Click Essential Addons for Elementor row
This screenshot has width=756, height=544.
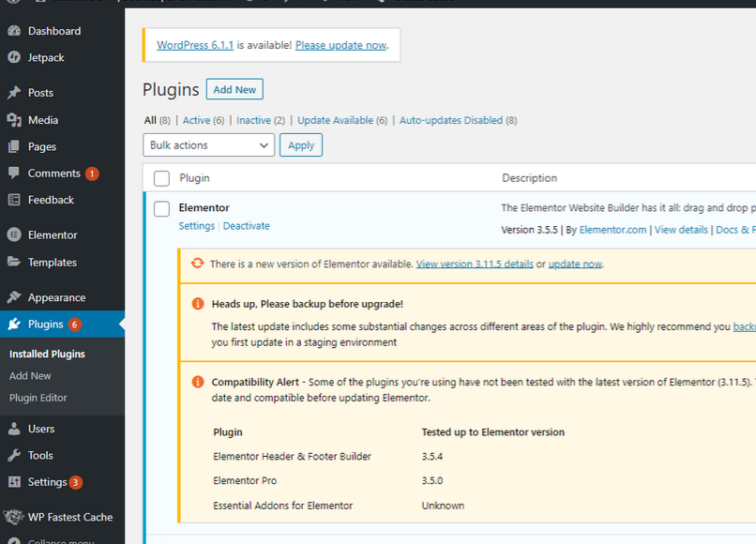(283, 506)
